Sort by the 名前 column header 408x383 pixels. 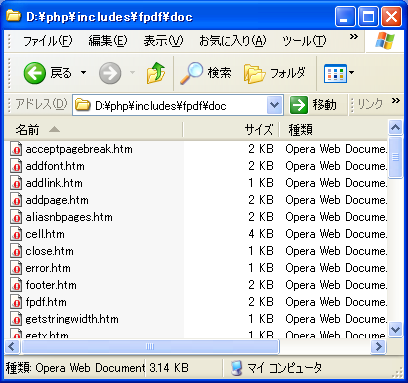click(x=94, y=129)
